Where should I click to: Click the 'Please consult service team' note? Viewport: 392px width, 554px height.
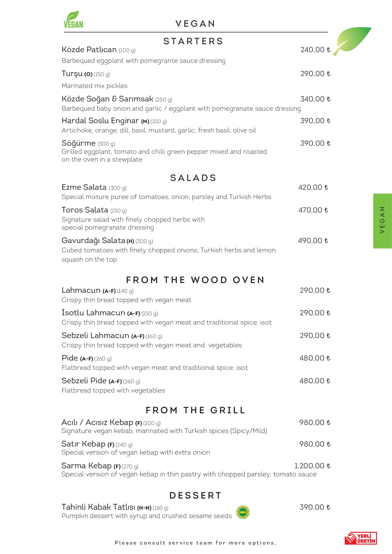[196, 543]
